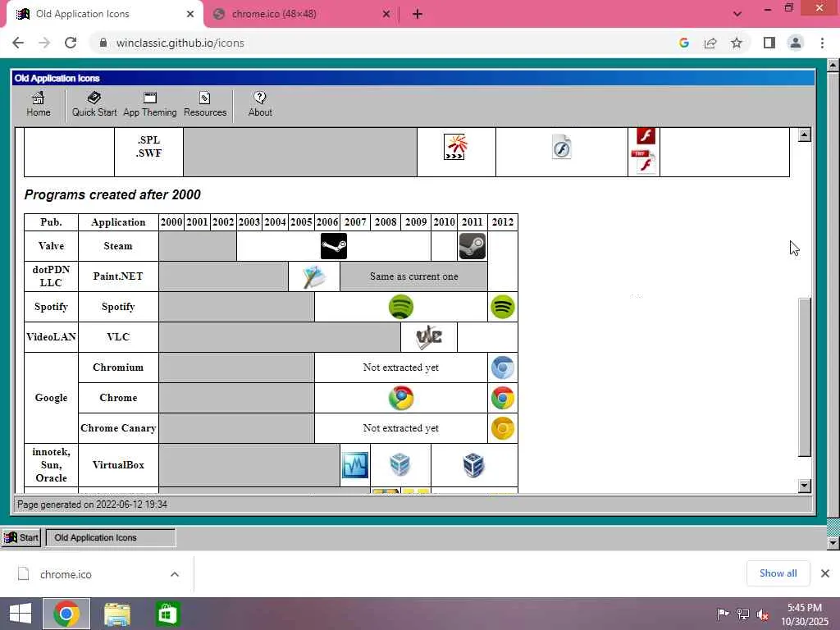This screenshot has width=840, height=630.
Task: Open the Home toolbar icon
Action: 38,104
